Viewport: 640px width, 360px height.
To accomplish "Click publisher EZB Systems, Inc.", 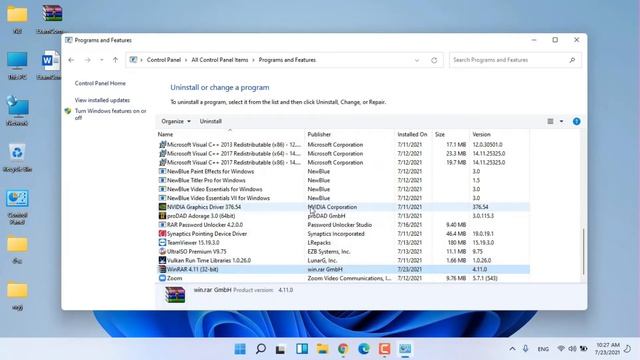I will (329, 251).
